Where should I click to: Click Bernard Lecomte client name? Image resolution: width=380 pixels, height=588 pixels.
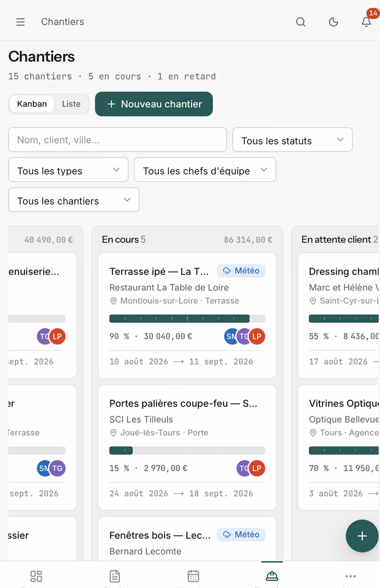[146, 551]
